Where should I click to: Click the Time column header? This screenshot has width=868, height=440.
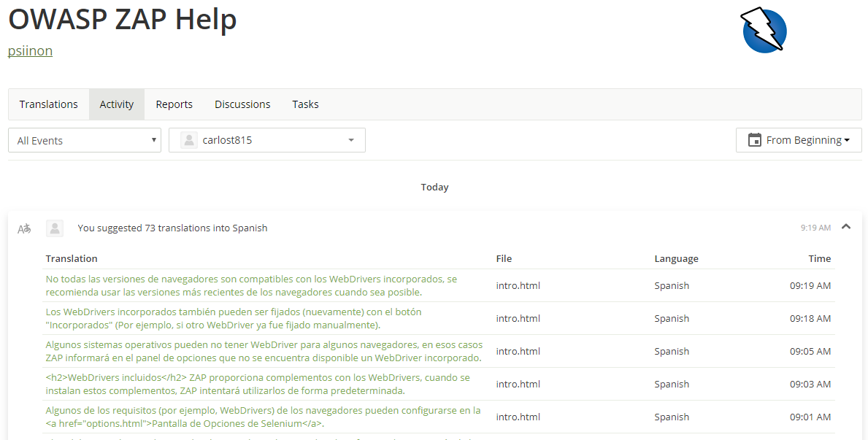(x=819, y=258)
